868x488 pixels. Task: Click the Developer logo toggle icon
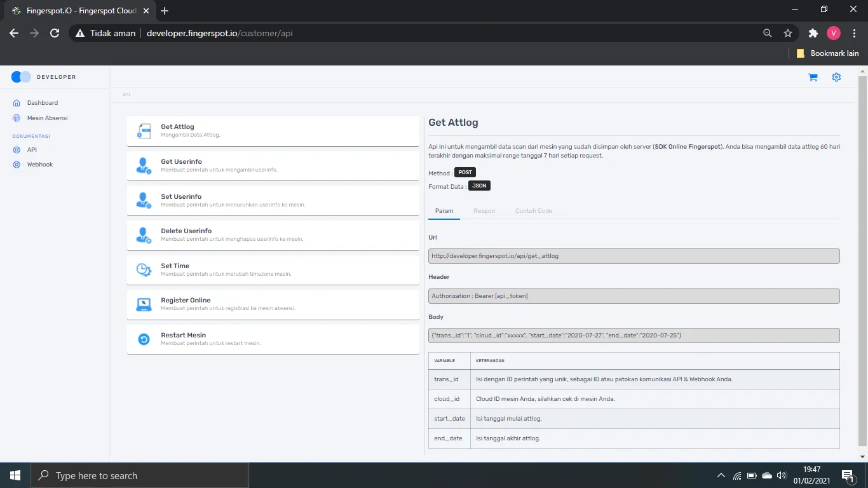[21, 77]
